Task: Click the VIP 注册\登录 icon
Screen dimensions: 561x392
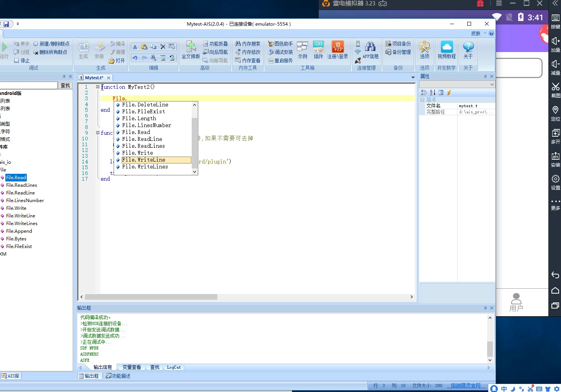Action: [338, 50]
